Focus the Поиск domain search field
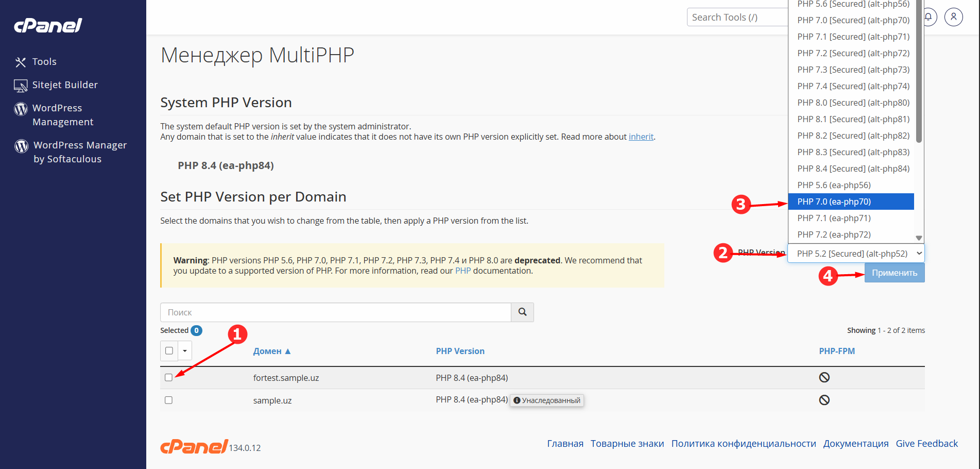The height and width of the screenshot is (469, 980). pyautogui.click(x=336, y=312)
